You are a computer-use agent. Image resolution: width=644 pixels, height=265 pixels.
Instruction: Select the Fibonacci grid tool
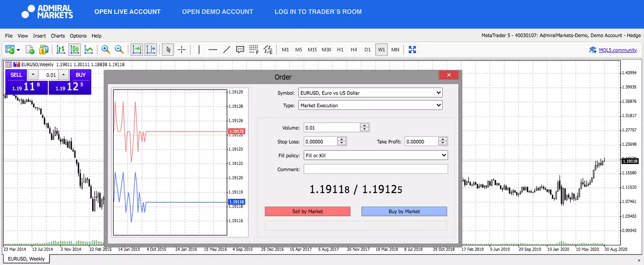click(254, 49)
